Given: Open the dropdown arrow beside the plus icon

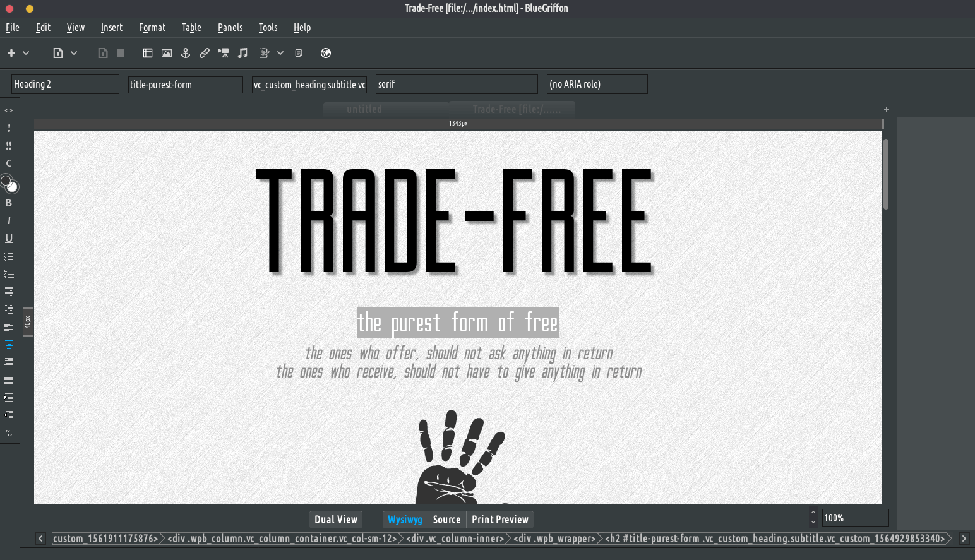Looking at the screenshot, I should tap(26, 53).
